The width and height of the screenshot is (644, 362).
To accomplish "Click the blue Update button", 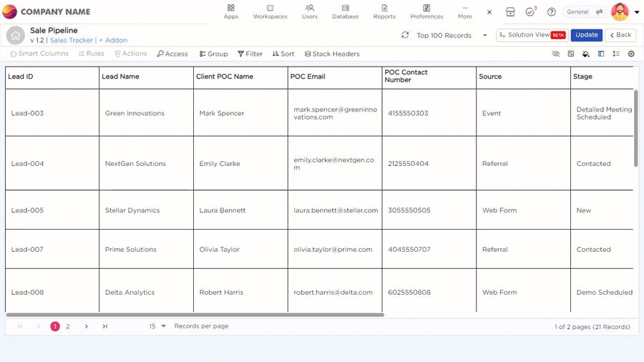I will (586, 35).
